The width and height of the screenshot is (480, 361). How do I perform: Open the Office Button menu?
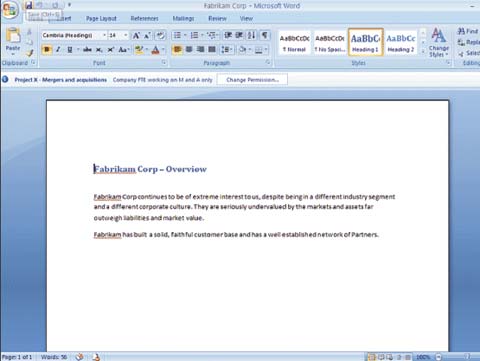(10, 10)
